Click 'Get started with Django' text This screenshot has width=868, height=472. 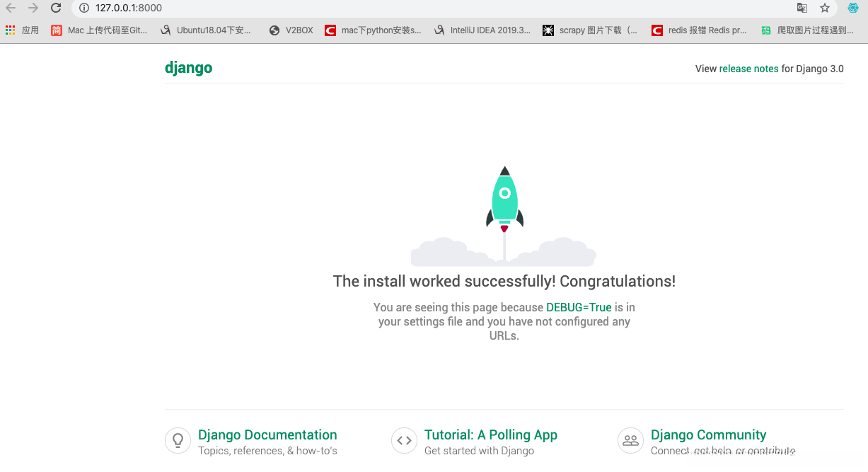479,451
